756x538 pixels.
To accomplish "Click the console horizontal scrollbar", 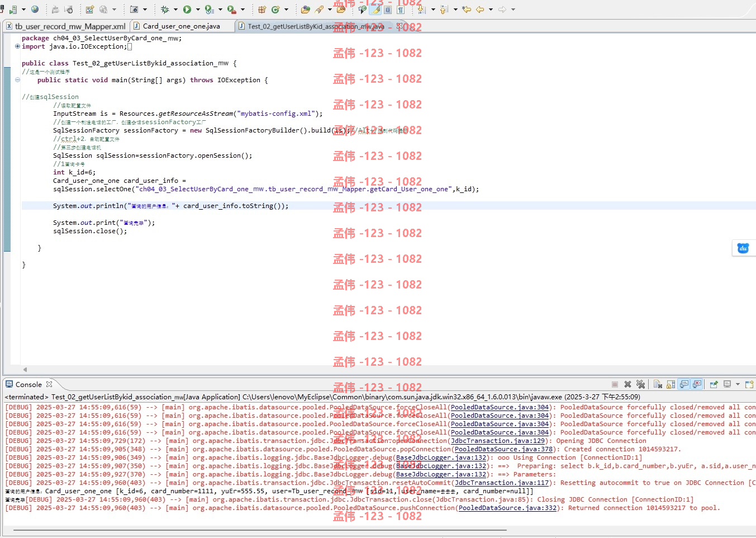I will tap(260, 530).
